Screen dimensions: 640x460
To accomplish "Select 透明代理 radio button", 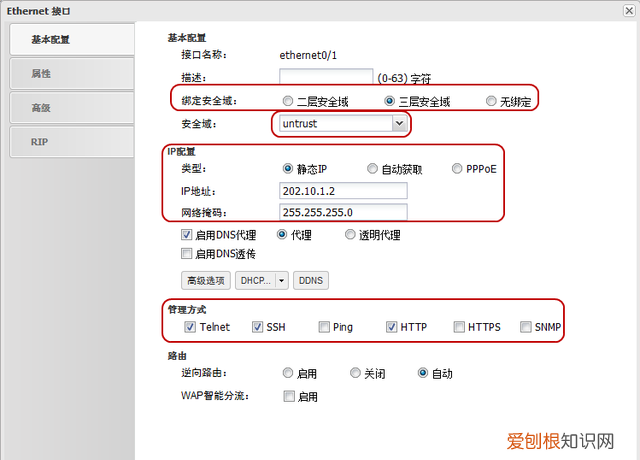I will pos(350,235).
